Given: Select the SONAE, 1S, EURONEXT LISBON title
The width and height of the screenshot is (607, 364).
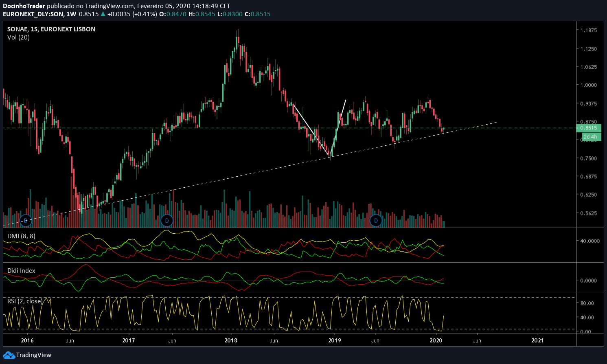Looking at the screenshot, I should coord(51,29).
